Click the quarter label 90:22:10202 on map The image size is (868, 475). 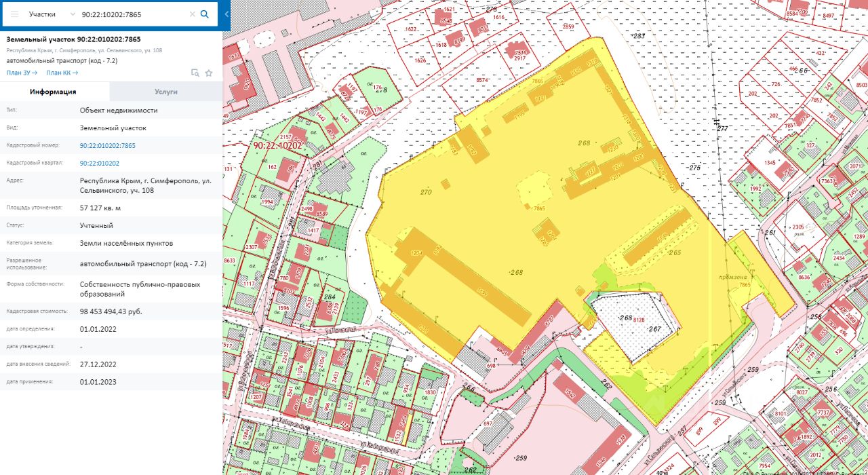[278, 145]
